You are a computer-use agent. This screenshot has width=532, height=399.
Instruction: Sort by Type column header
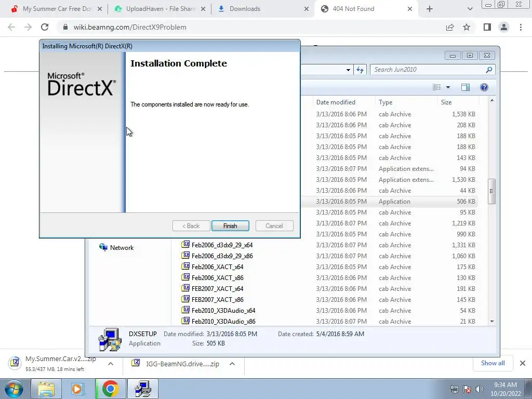pos(406,102)
